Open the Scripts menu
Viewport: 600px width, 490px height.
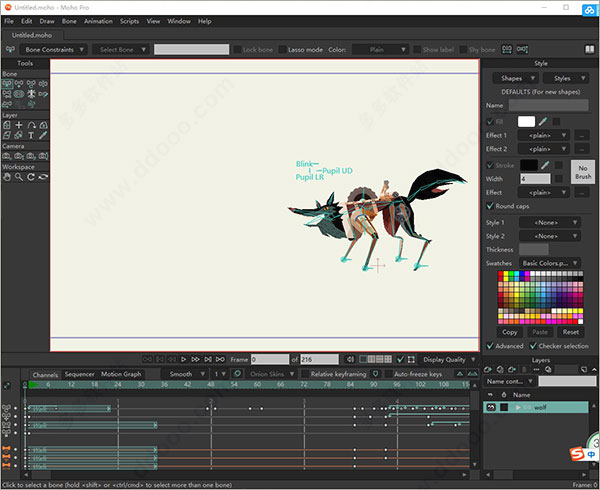click(x=129, y=21)
